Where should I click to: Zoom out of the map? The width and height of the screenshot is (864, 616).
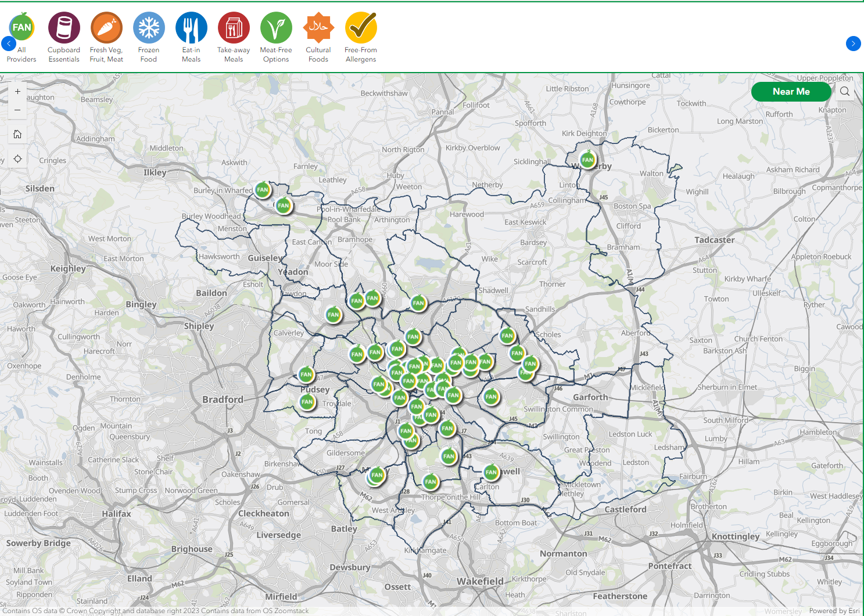coord(17,110)
